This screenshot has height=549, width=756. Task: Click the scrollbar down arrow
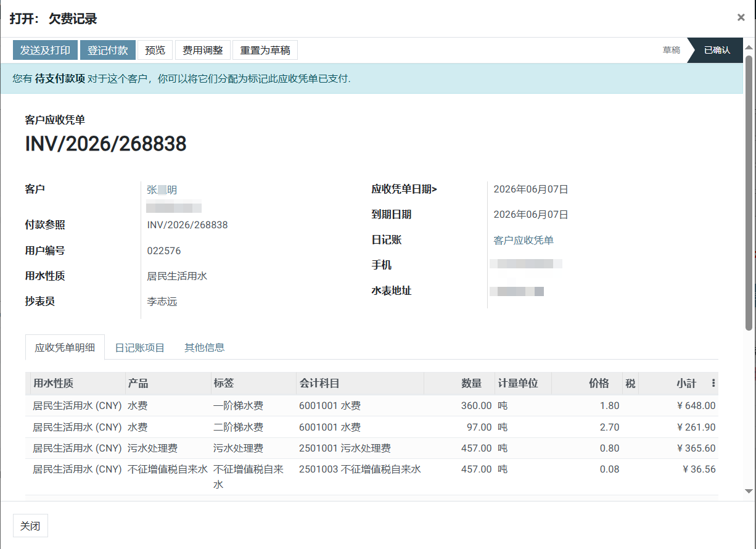click(749, 491)
